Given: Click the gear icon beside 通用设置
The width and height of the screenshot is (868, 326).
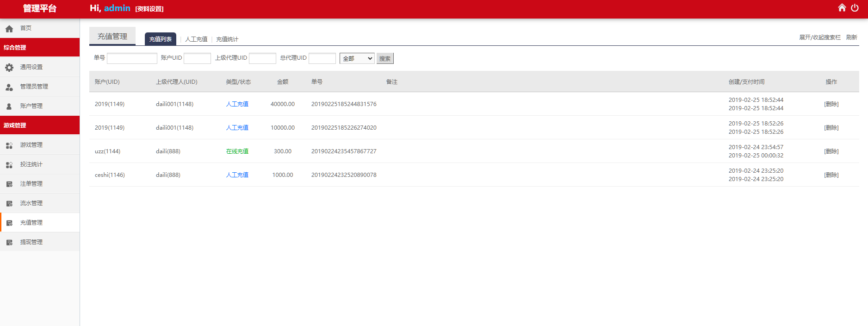Looking at the screenshot, I should click(9, 68).
